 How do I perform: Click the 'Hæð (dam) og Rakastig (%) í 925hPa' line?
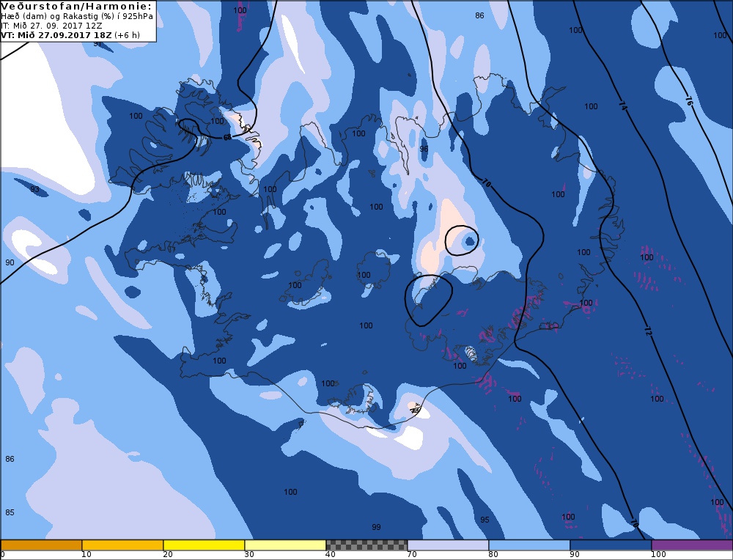[77, 16]
